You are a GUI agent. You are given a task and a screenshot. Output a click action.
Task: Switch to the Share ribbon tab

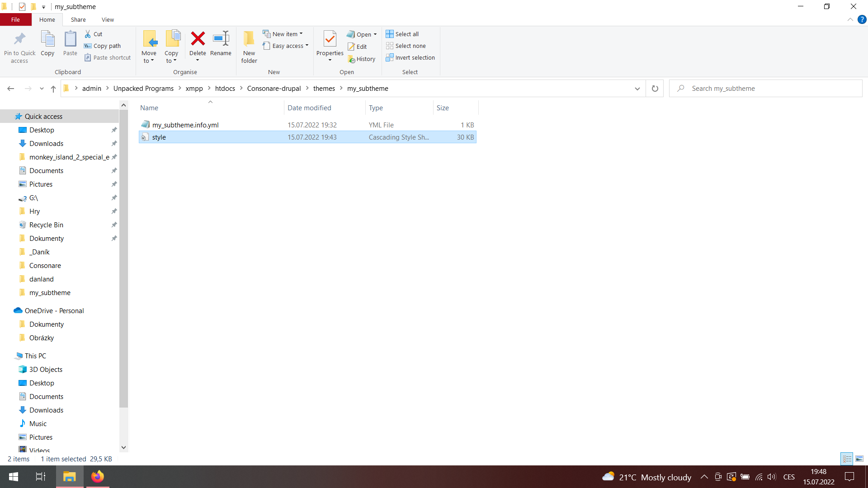(78, 19)
